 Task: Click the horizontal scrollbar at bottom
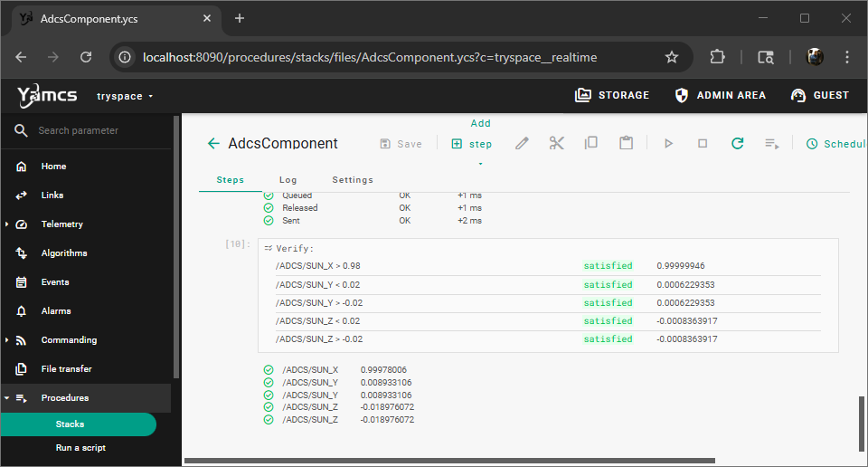click(x=449, y=461)
